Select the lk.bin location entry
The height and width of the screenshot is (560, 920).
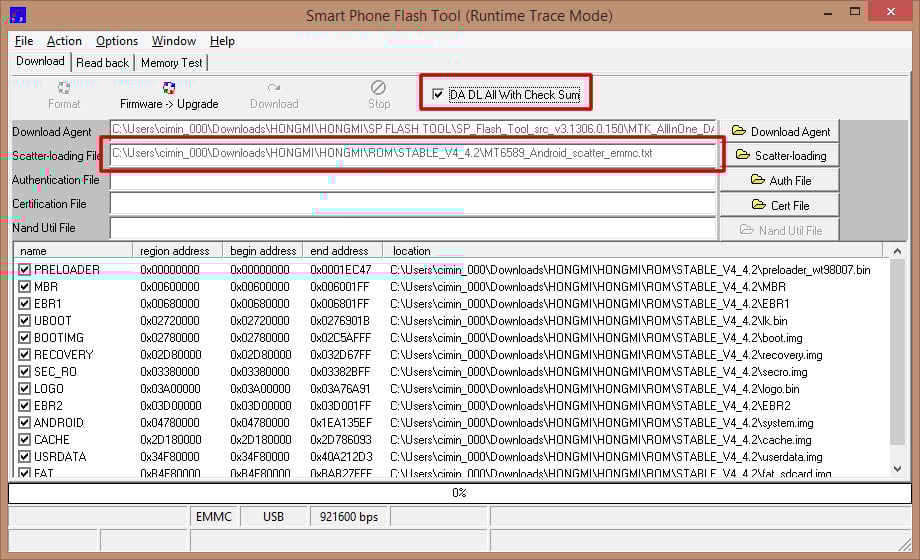(588, 321)
